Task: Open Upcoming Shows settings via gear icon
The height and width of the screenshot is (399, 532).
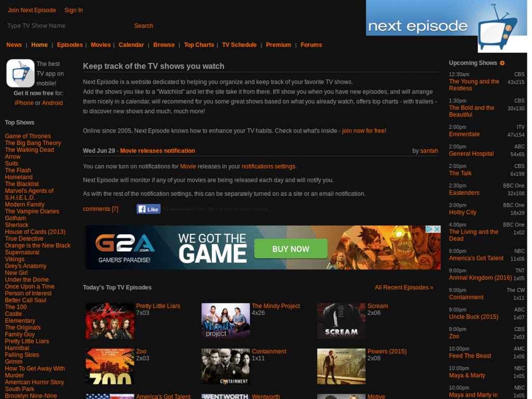Action: coord(502,62)
